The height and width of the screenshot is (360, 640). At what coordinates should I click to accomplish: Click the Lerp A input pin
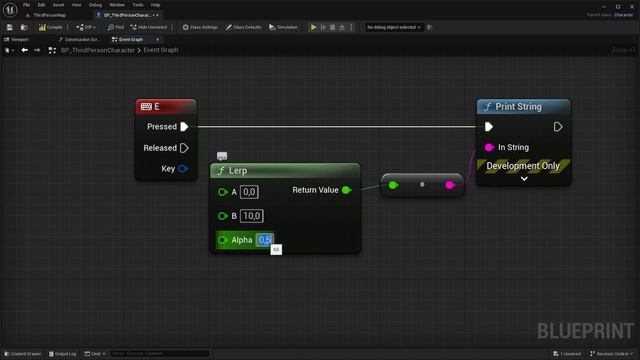[222, 192]
